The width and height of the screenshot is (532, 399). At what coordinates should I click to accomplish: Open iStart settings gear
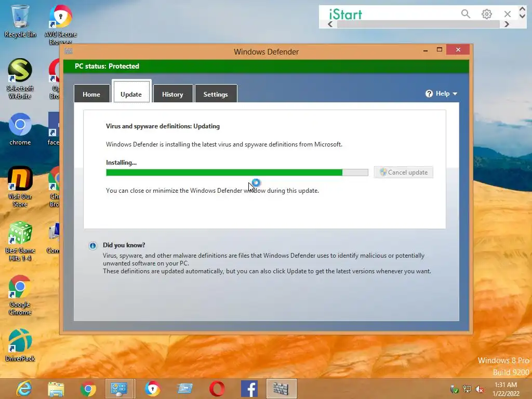click(486, 14)
